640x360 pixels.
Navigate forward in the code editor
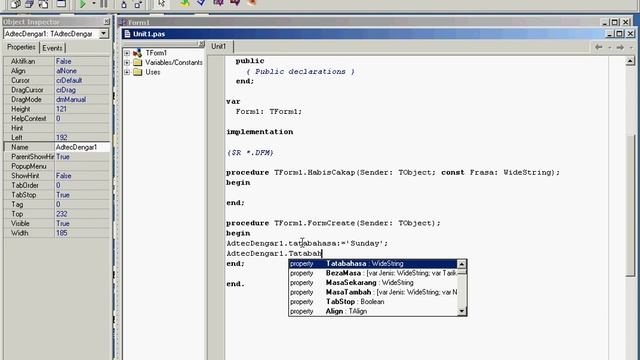click(620, 47)
